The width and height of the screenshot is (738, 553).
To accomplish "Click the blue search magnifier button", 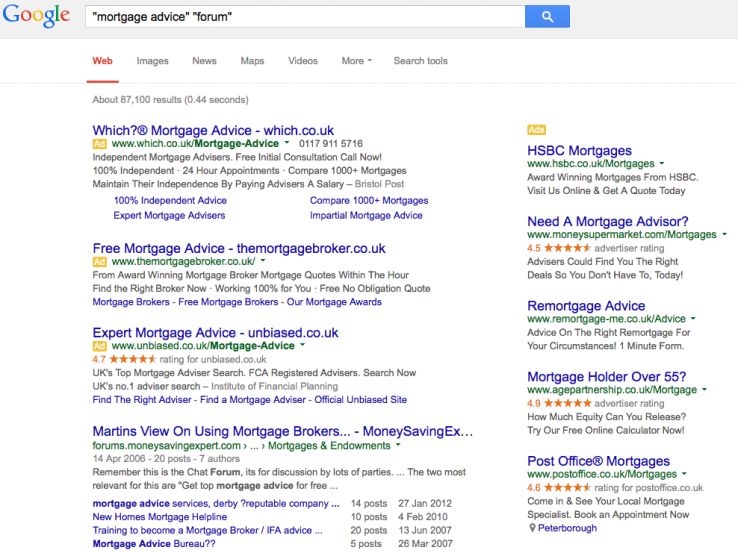I will coord(547,17).
